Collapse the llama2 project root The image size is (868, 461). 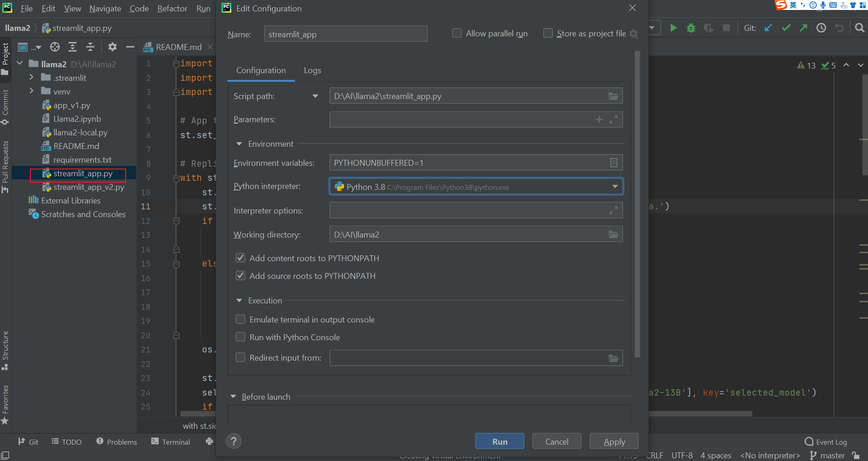[x=20, y=64]
